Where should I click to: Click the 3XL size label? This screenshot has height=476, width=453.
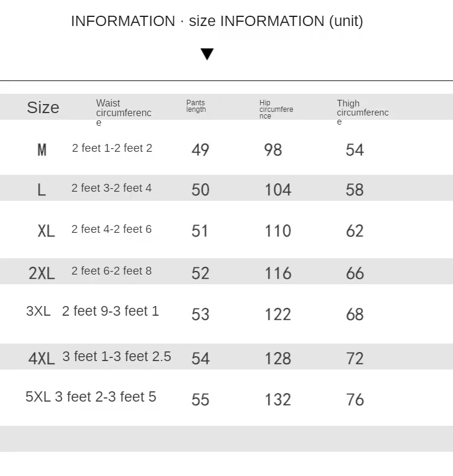click(38, 311)
